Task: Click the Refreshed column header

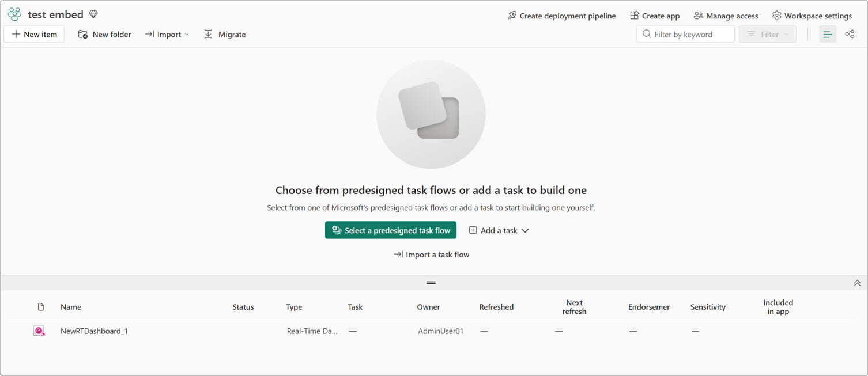Action: point(496,307)
